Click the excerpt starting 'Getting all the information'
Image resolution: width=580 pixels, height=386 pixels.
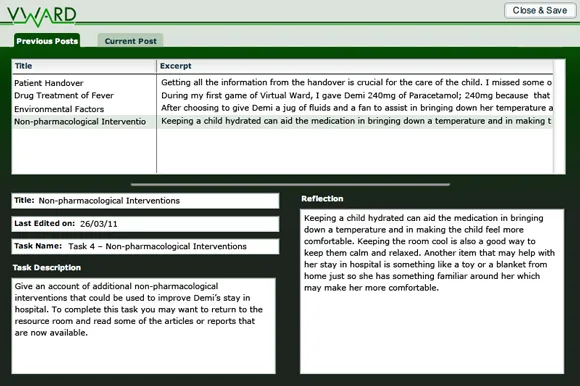356,82
